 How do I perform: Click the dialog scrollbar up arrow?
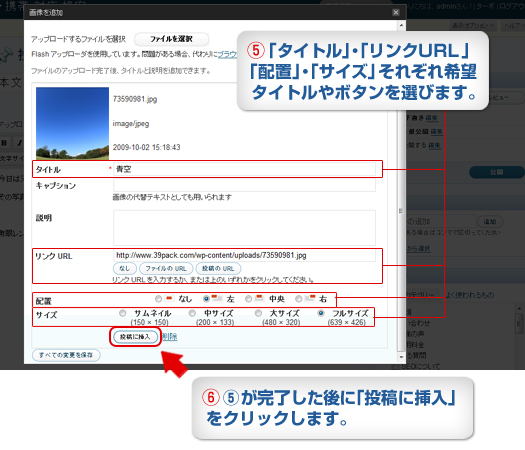coord(401,25)
